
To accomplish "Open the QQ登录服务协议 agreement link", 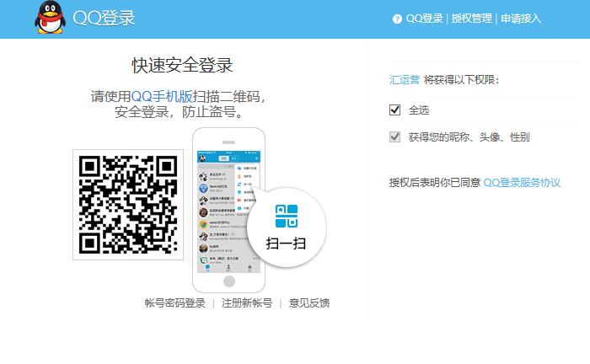I will [x=522, y=183].
